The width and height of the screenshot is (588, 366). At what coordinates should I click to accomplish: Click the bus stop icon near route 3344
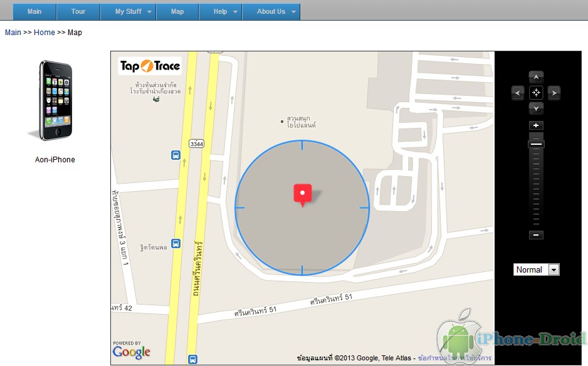176,155
